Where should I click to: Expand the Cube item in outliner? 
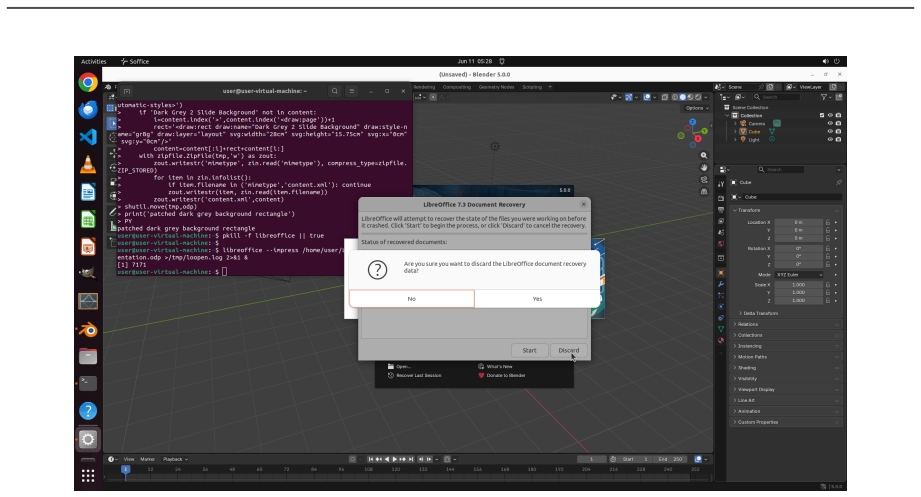[735, 132]
